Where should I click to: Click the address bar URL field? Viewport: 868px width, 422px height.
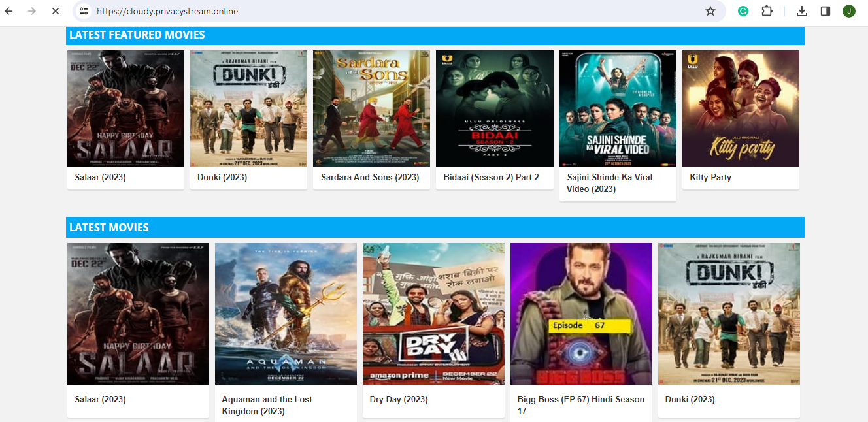[392, 11]
